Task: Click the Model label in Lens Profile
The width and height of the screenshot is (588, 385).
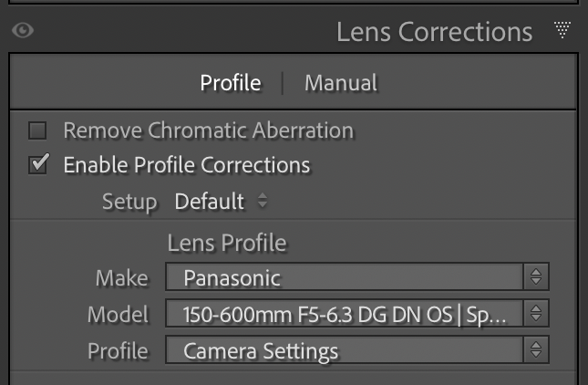Action: pos(118,315)
